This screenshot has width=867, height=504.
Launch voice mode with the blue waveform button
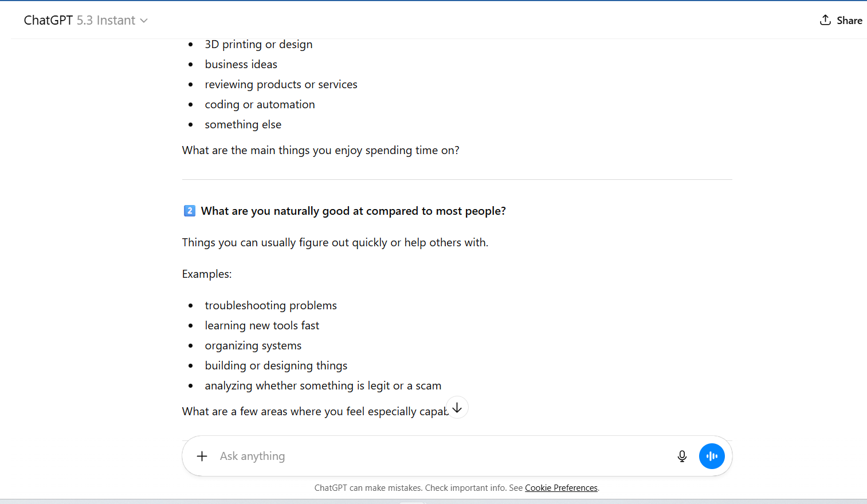click(x=712, y=456)
